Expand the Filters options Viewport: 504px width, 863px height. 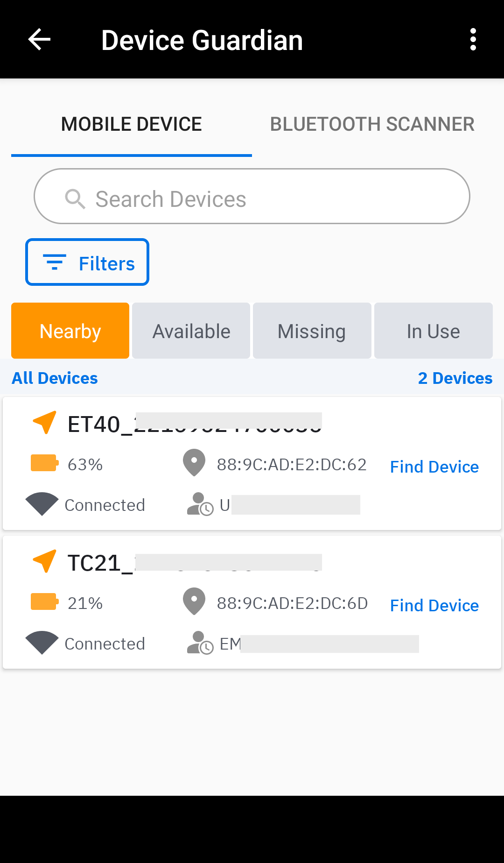click(x=87, y=262)
